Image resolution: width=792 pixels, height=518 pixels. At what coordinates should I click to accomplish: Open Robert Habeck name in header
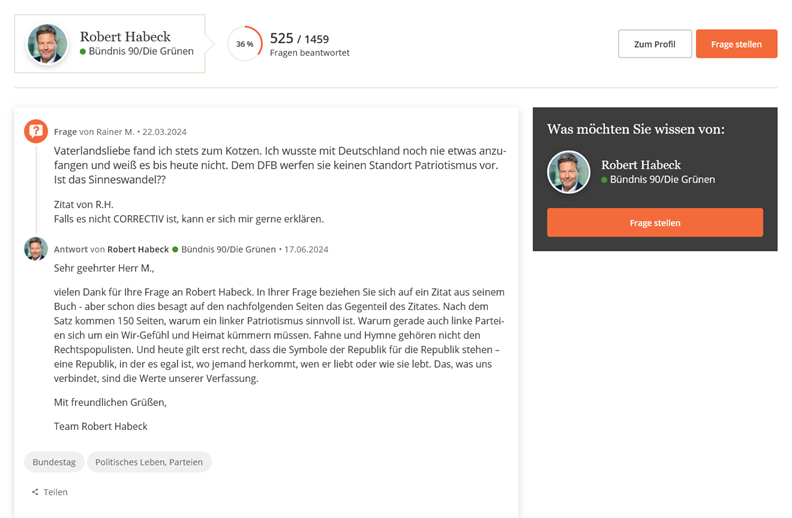[125, 36]
